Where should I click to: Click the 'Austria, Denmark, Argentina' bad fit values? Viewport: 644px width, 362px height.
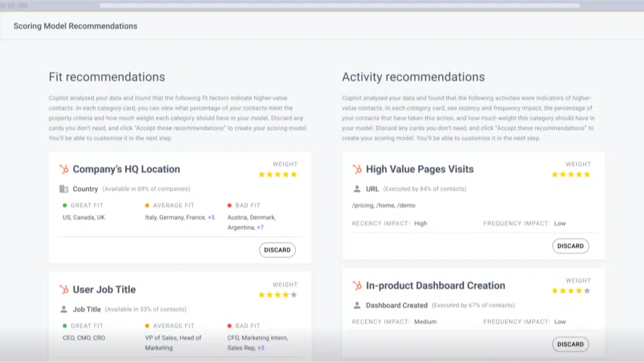[251, 222]
